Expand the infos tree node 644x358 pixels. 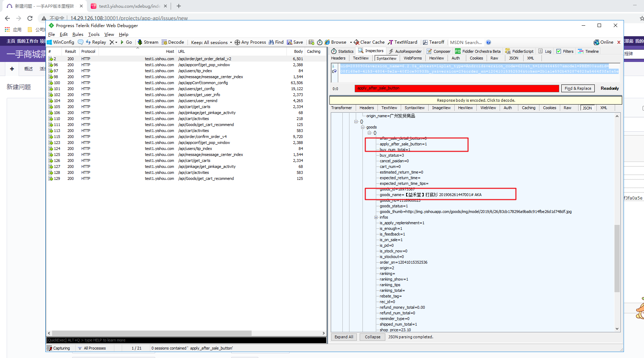(x=376, y=217)
